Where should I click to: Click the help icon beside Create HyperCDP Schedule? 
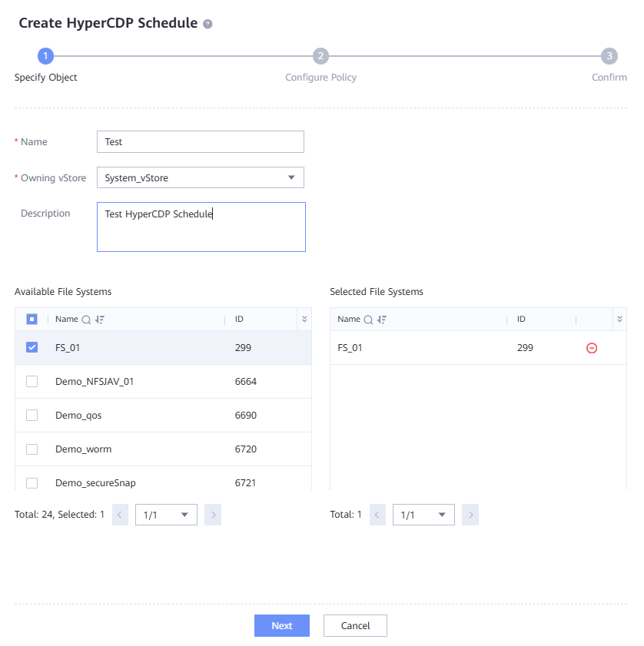pyautogui.click(x=207, y=24)
